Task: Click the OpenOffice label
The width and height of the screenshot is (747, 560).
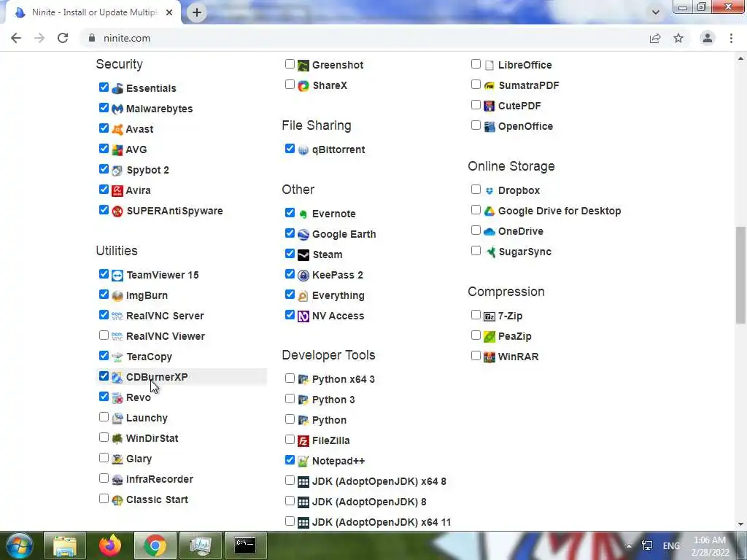Action: 525,126
